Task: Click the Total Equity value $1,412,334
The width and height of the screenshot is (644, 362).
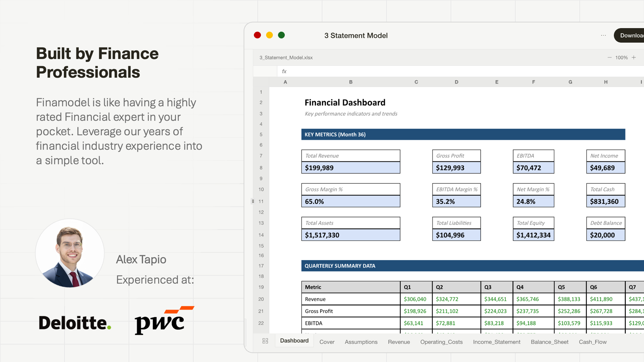Action: point(533,235)
